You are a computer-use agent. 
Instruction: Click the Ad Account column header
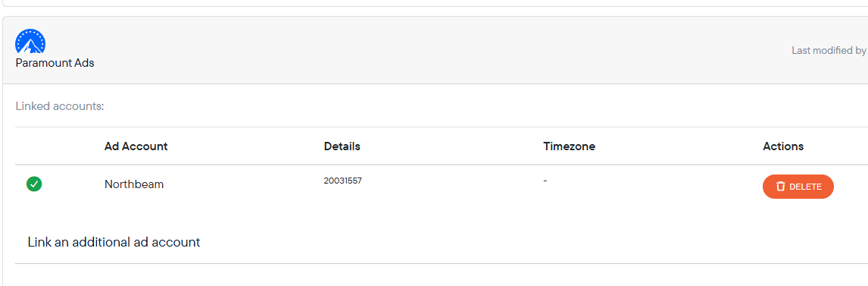136,146
